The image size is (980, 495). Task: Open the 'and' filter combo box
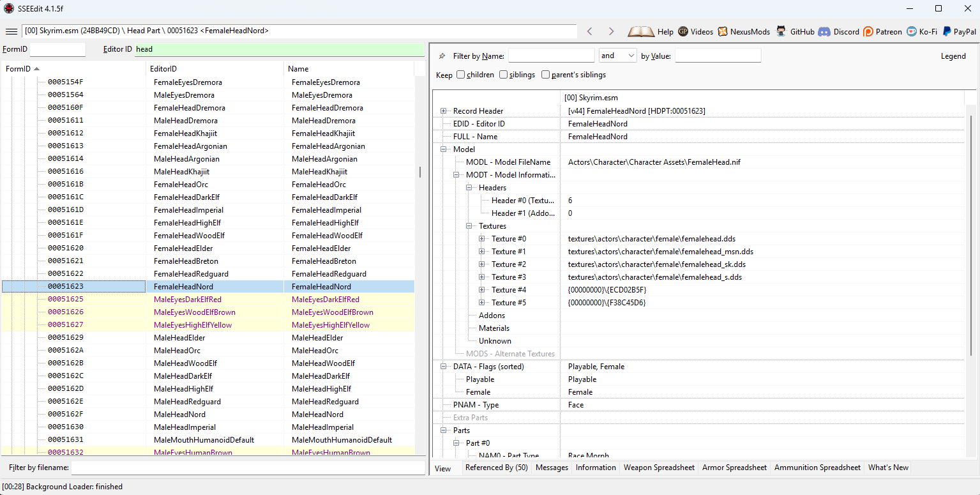click(617, 56)
